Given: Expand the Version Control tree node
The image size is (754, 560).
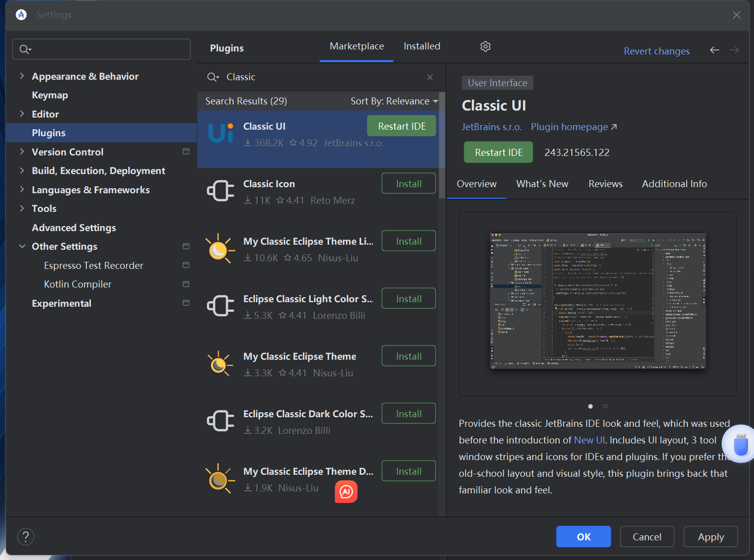Looking at the screenshot, I should click(22, 151).
